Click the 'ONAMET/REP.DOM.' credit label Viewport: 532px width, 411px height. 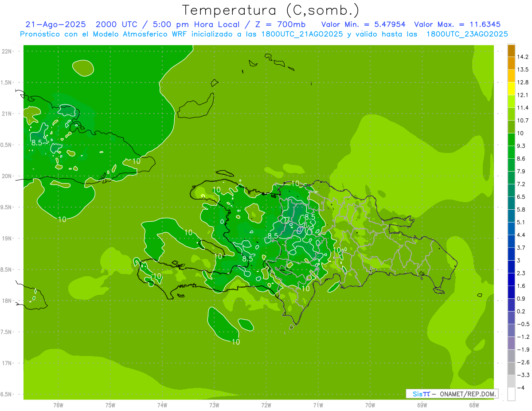[468, 394]
